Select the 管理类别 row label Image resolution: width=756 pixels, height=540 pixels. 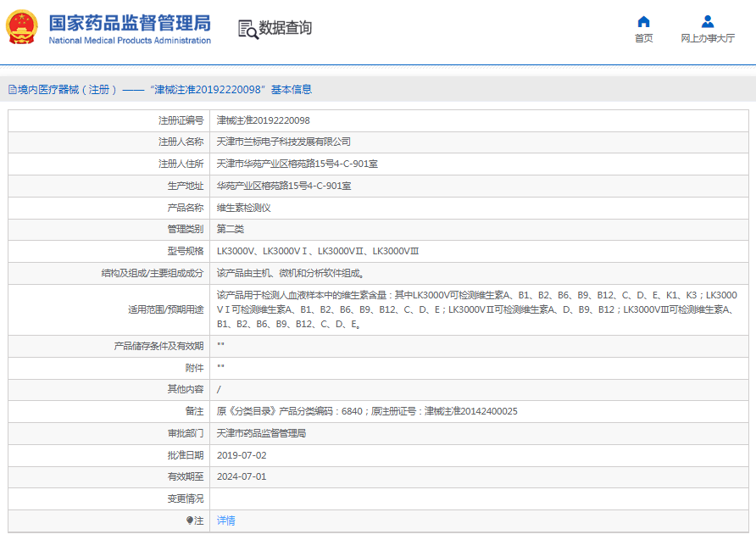pos(186,229)
